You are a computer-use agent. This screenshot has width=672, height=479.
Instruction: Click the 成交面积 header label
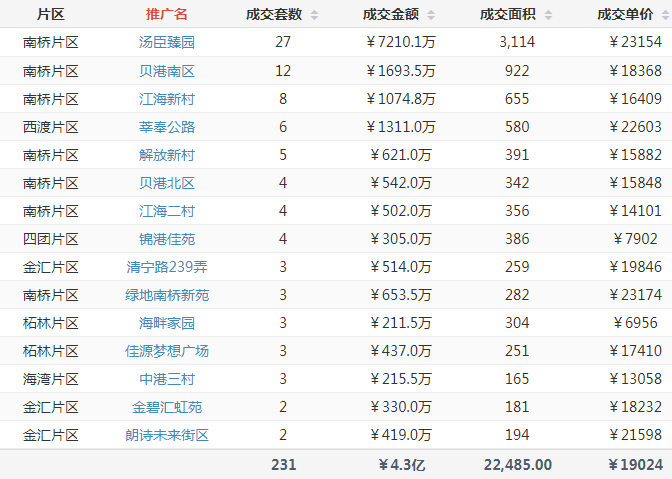click(508, 15)
